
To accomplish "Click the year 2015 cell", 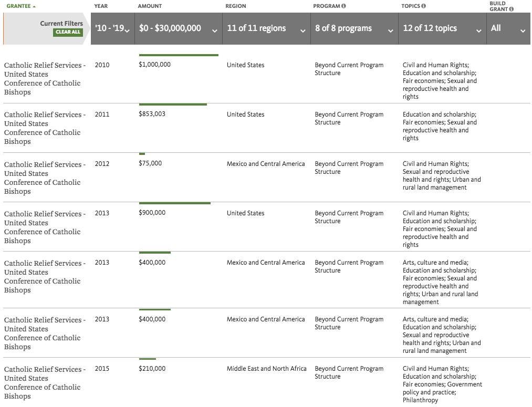I will [x=102, y=368].
